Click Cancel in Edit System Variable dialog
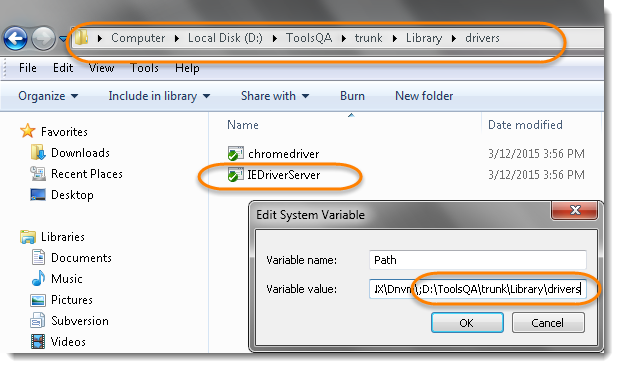Image resolution: width=619 pixels, height=368 pixels. [548, 323]
